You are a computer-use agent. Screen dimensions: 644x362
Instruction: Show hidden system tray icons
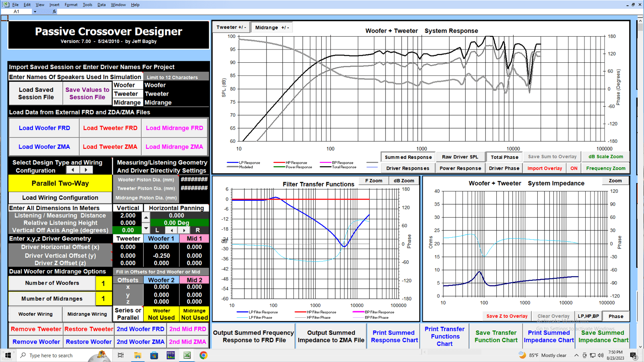[576, 356]
